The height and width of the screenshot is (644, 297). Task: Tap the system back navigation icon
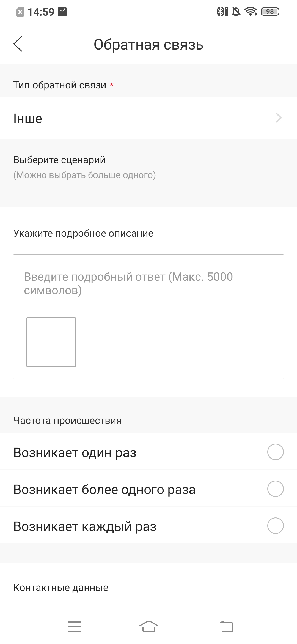(226, 627)
